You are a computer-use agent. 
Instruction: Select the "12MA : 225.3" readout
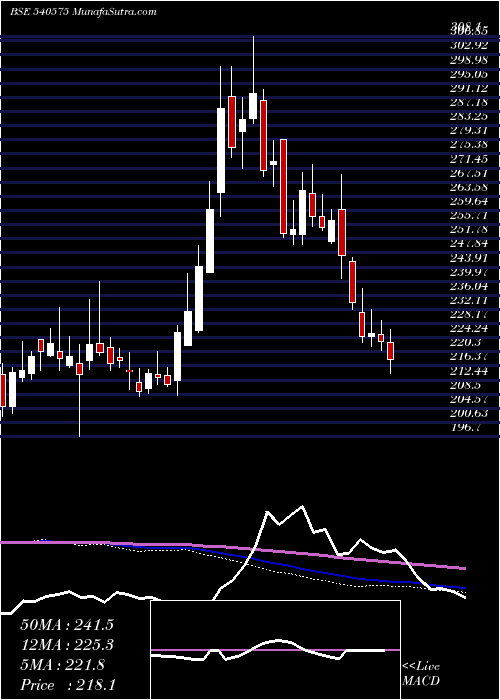click(66, 645)
